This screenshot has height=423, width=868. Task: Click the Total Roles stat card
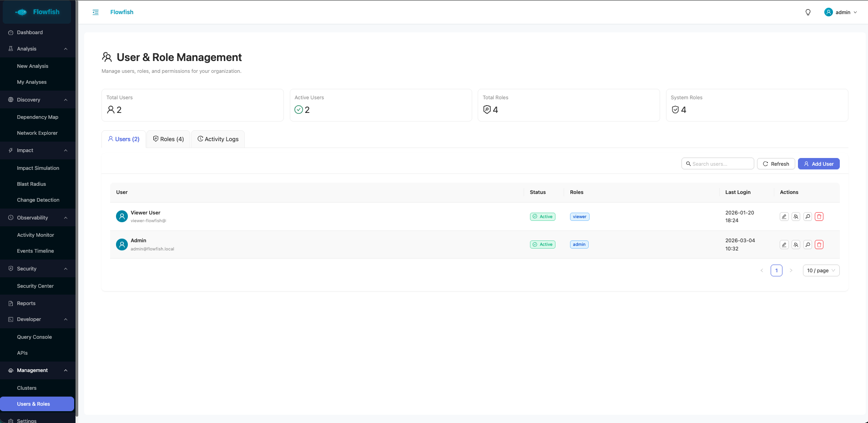(x=569, y=105)
